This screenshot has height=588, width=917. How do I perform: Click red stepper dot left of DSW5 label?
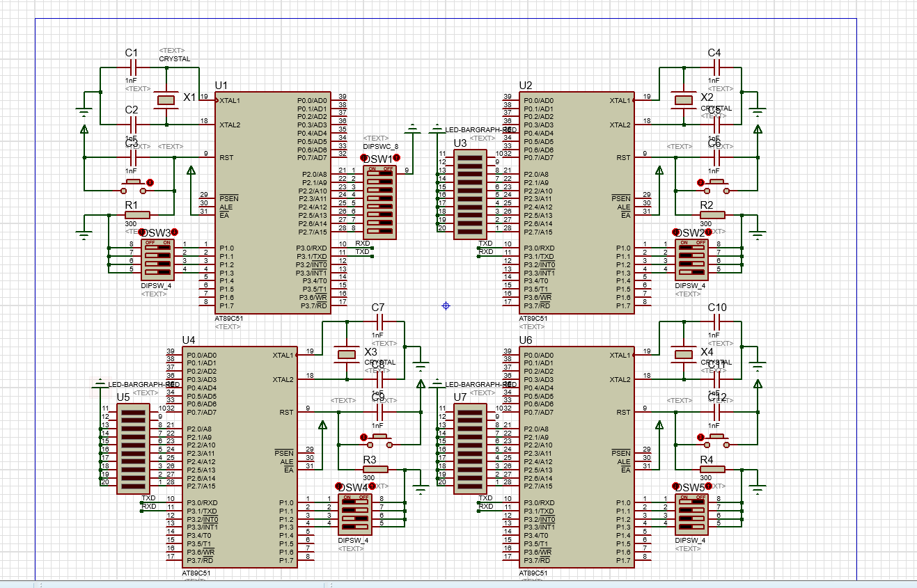click(675, 487)
